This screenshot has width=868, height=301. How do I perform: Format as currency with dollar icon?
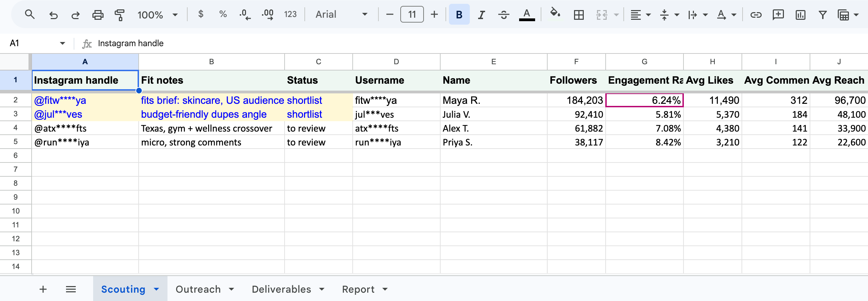(200, 14)
